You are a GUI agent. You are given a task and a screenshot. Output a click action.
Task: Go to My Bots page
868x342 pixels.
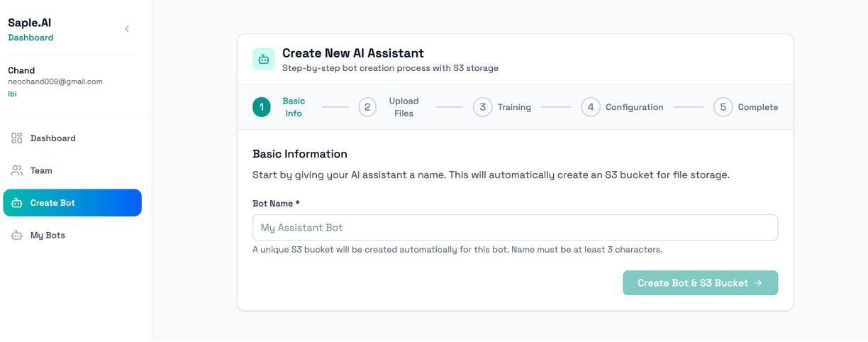[x=48, y=235]
